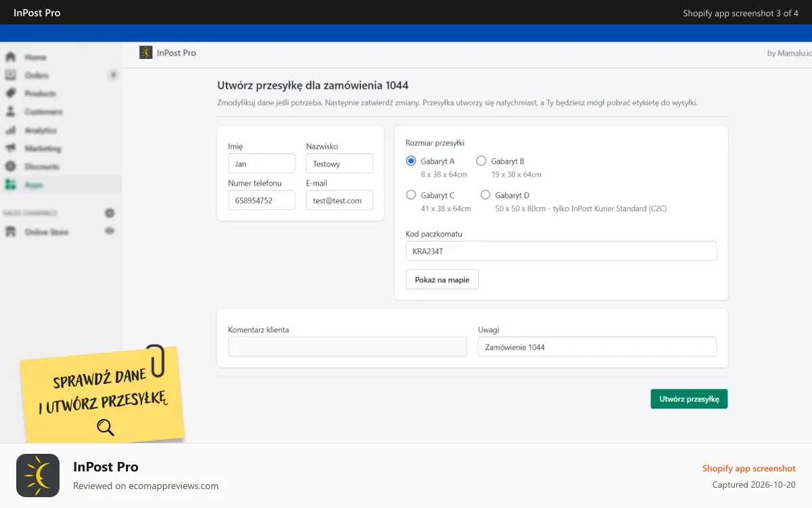The width and height of the screenshot is (812, 508).
Task: Open the Marketing megaphone icon
Action: point(10,148)
